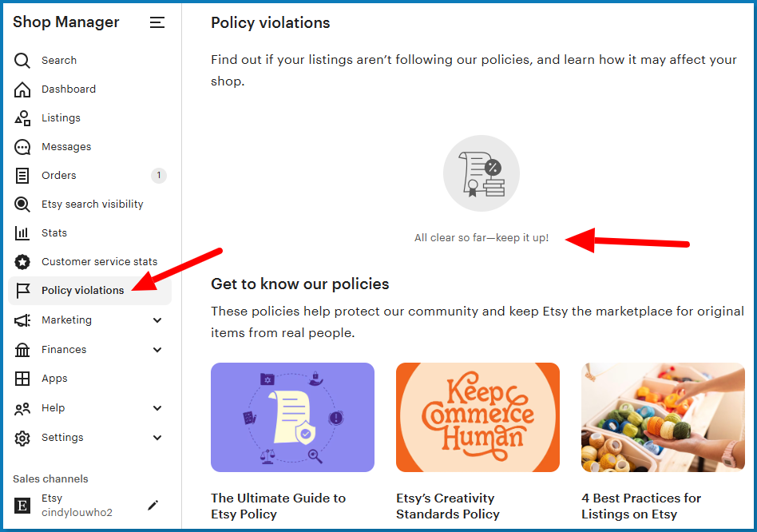Screen dimensions: 757x532
Task: Collapse sidebar with the hamburger icon
Action: pos(157,22)
